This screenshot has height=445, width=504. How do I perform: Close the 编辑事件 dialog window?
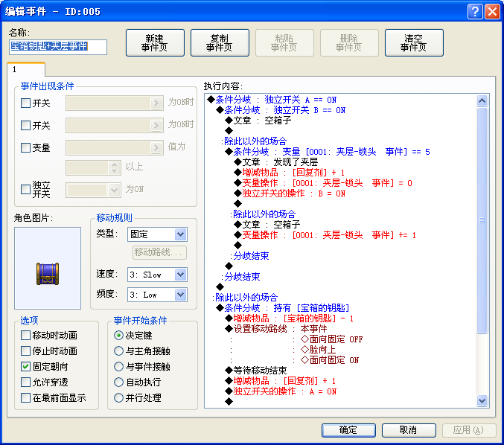[492, 12]
